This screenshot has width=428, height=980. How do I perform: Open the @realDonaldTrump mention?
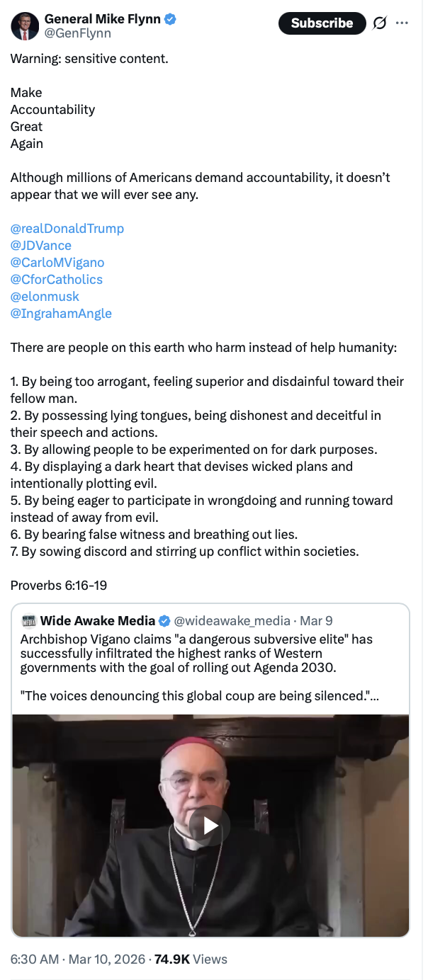67,228
